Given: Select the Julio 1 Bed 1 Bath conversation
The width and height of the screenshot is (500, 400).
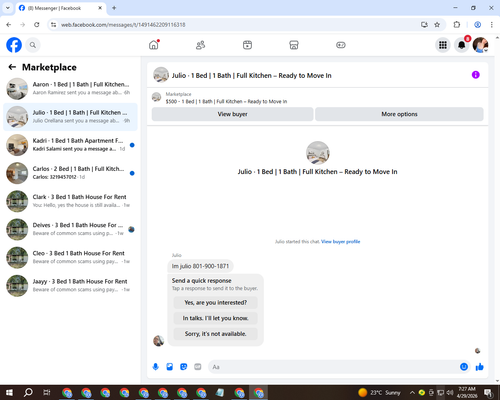Looking at the screenshot, I should click(x=70, y=117).
